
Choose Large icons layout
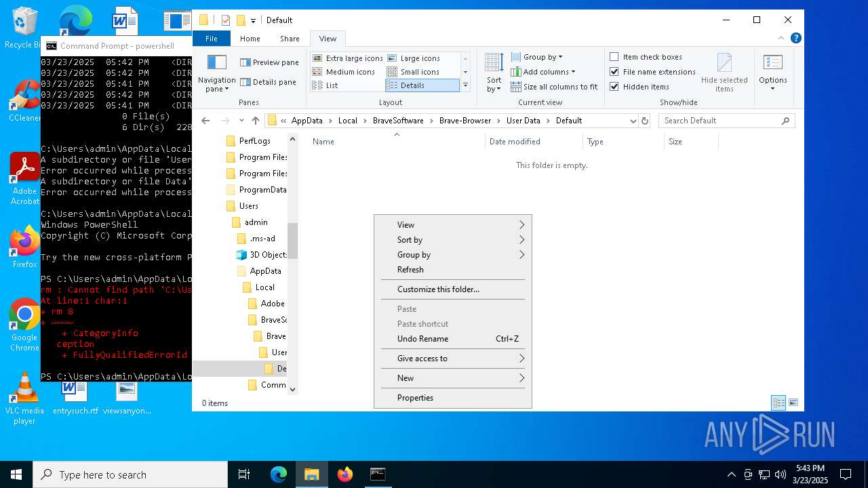pos(414,58)
